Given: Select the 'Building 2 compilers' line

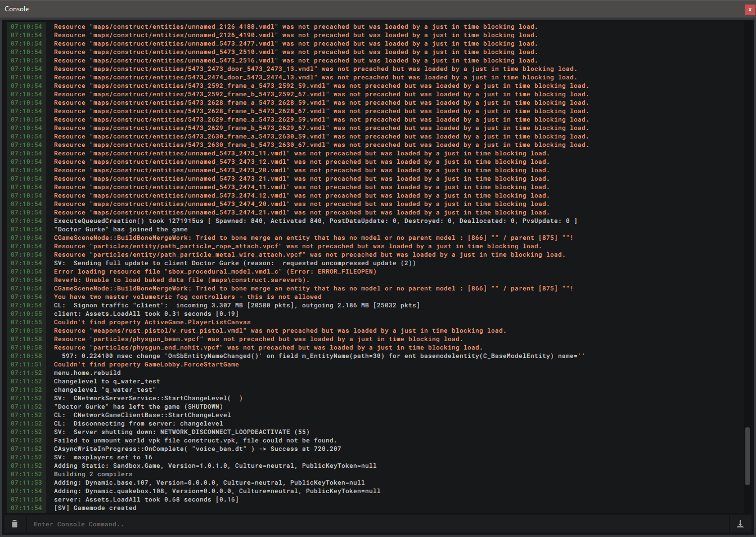Looking at the screenshot, I should [93, 474].
